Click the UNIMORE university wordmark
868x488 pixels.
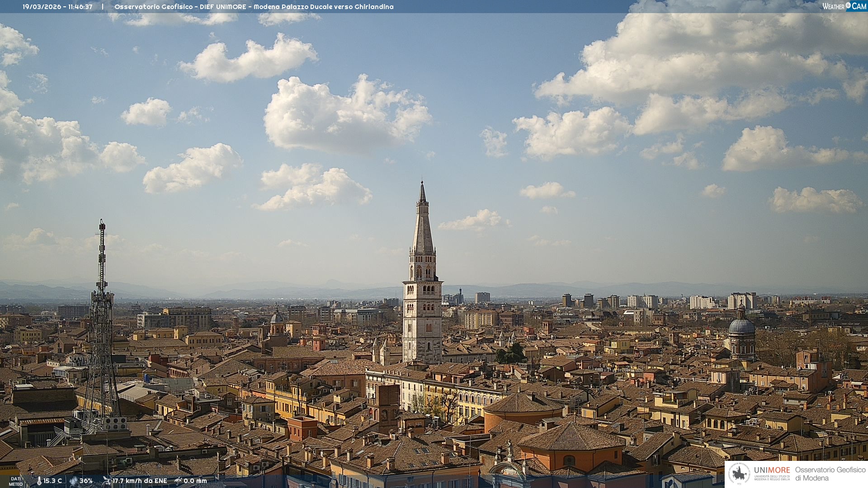[772, 470]
